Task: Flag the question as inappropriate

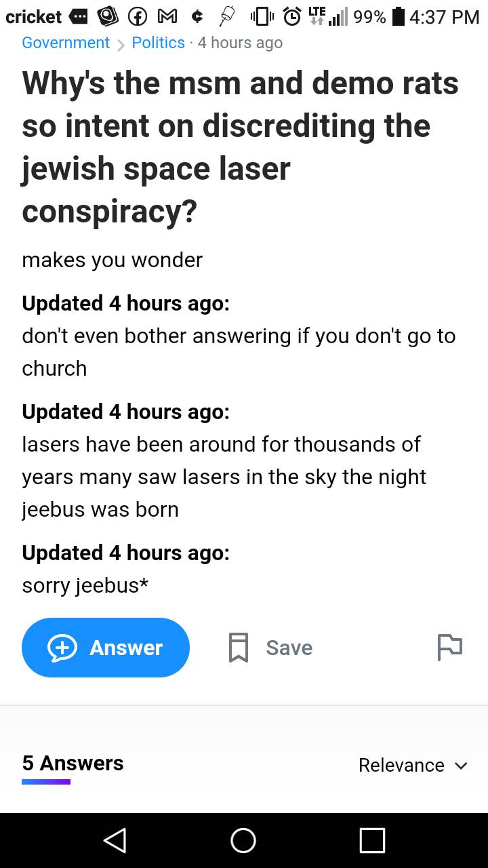Action: coord(451,648)
